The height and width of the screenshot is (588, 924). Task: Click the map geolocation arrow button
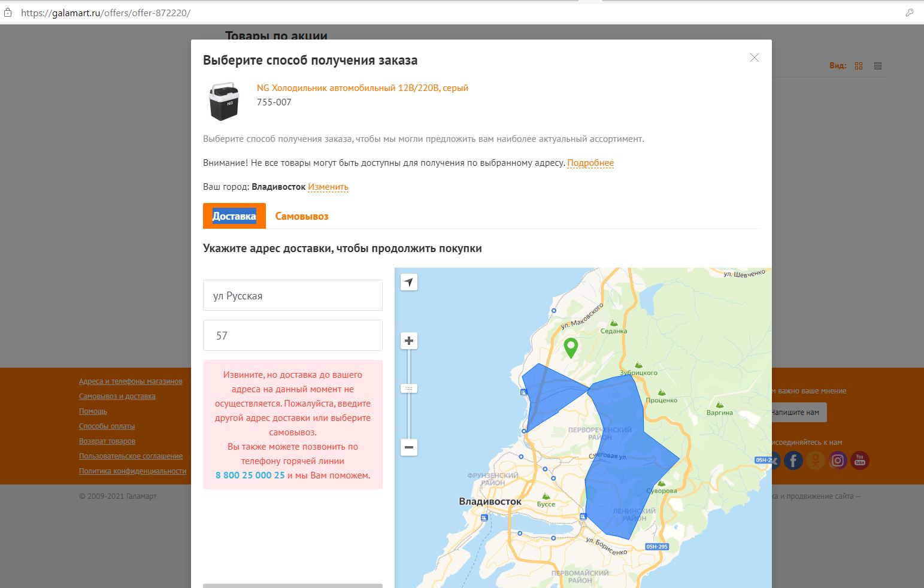click(409, 282)
